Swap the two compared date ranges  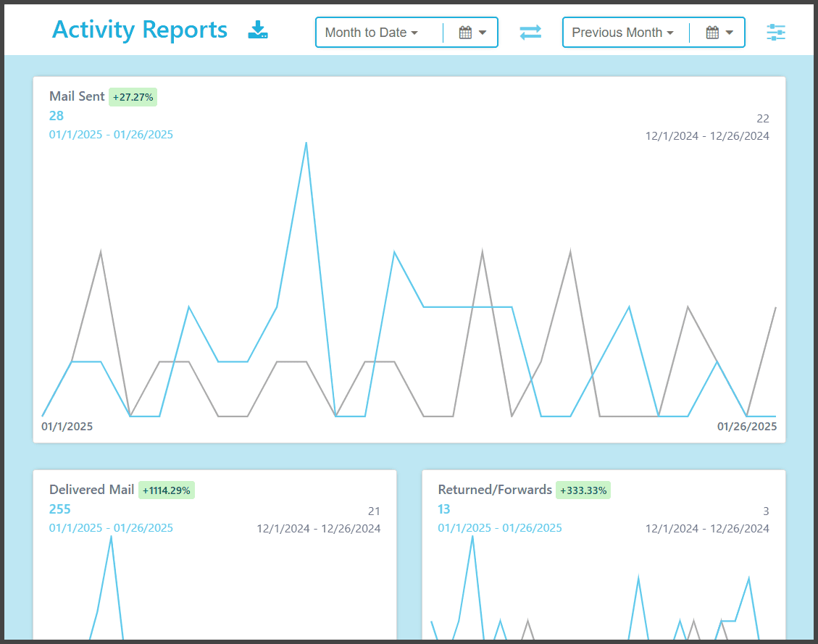(530, 33)
